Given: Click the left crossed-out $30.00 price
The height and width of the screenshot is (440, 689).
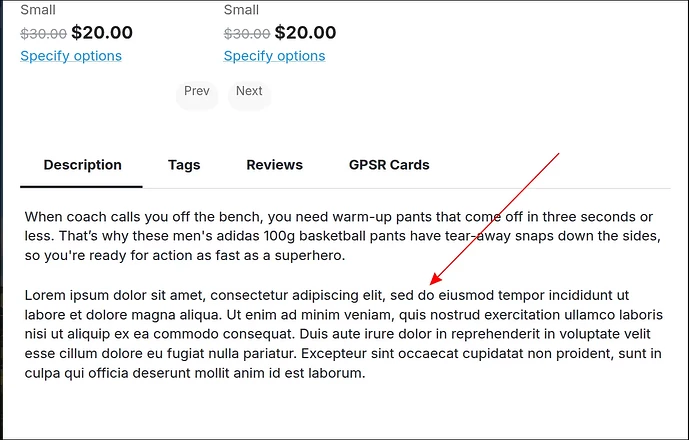Looking at the screenshot, I should pyautogui.click(x=43, y=33).
